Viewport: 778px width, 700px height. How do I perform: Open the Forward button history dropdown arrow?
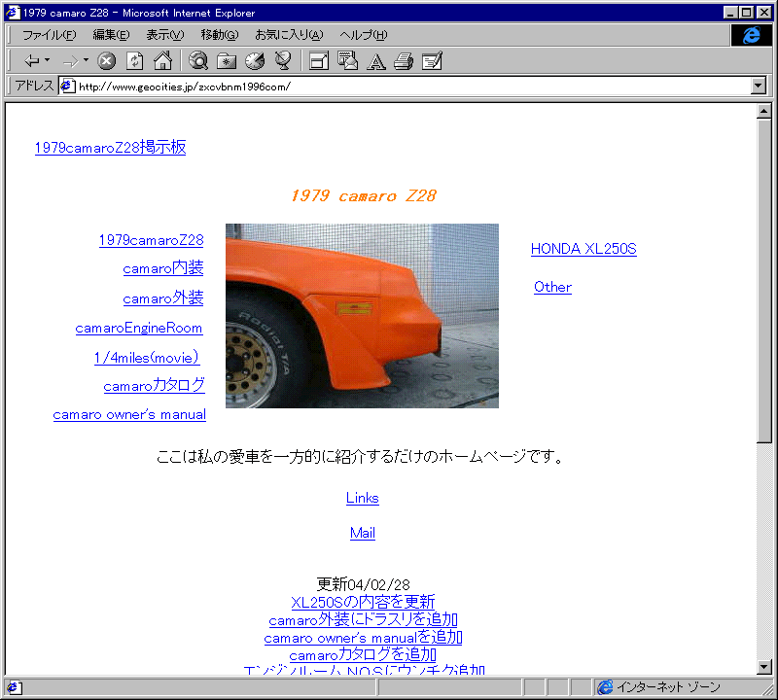[x=87, y=60]
